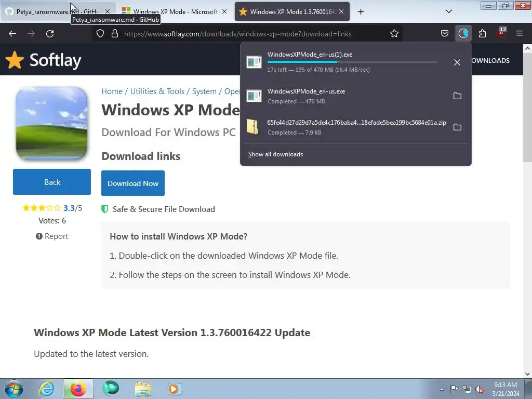Click the zip archive file icon
This screenshot has width=532, height=399.
click(252, 127)
